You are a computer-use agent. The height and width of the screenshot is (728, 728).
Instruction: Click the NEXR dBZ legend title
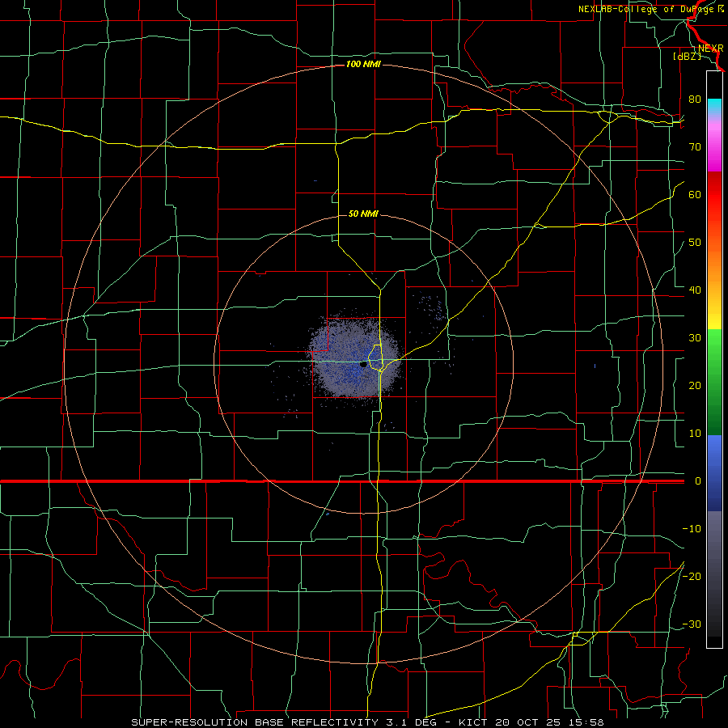pyautogui.click(x=698, y=52)
